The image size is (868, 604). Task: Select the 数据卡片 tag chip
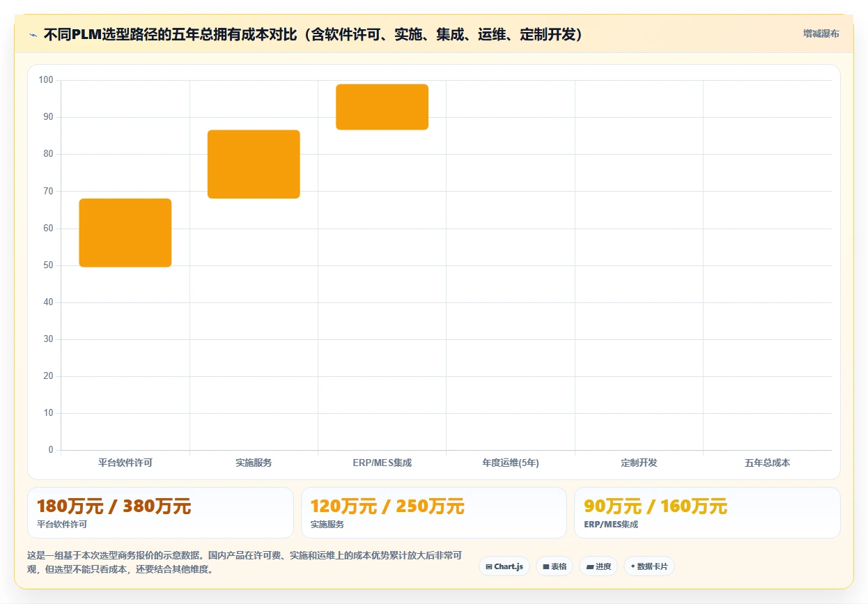[x=649, y=566]
